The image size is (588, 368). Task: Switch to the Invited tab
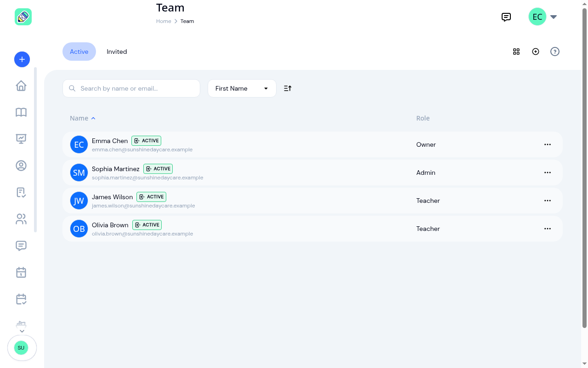(x=117, y=52)
